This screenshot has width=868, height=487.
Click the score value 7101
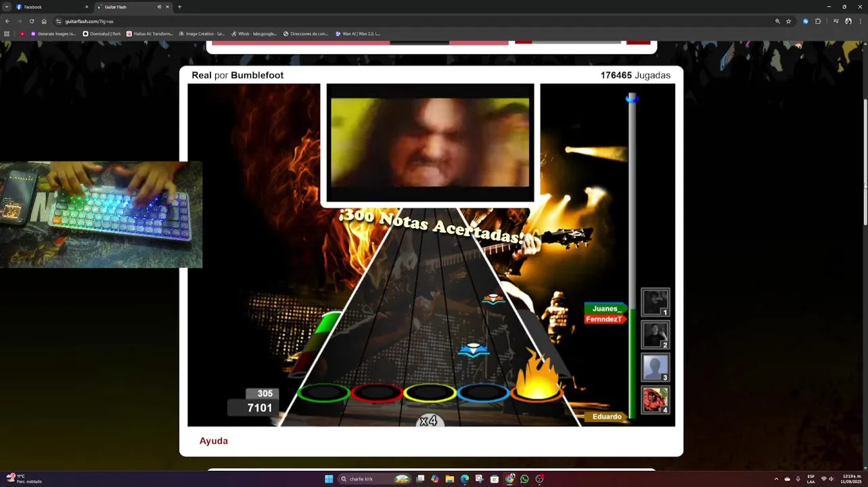pyautogui.click(x=260, y=408)
